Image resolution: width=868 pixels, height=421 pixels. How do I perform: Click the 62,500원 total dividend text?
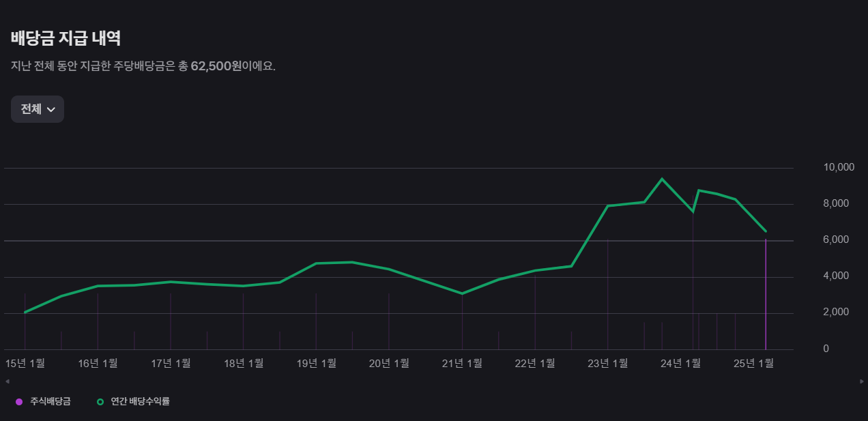pyautogui.click(x=216, y=66)
